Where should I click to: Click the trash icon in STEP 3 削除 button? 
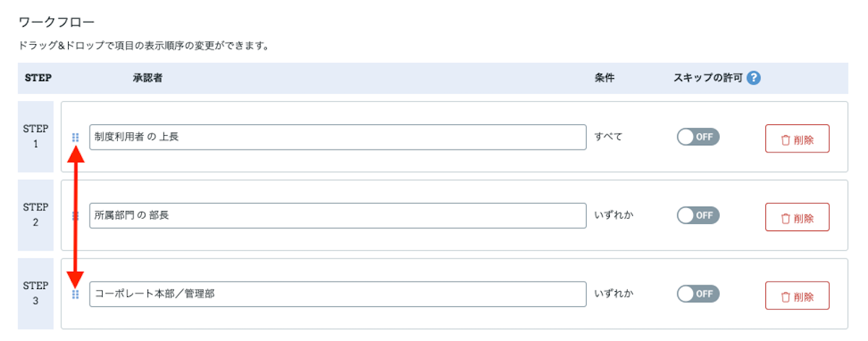click(x=785, y=296)
